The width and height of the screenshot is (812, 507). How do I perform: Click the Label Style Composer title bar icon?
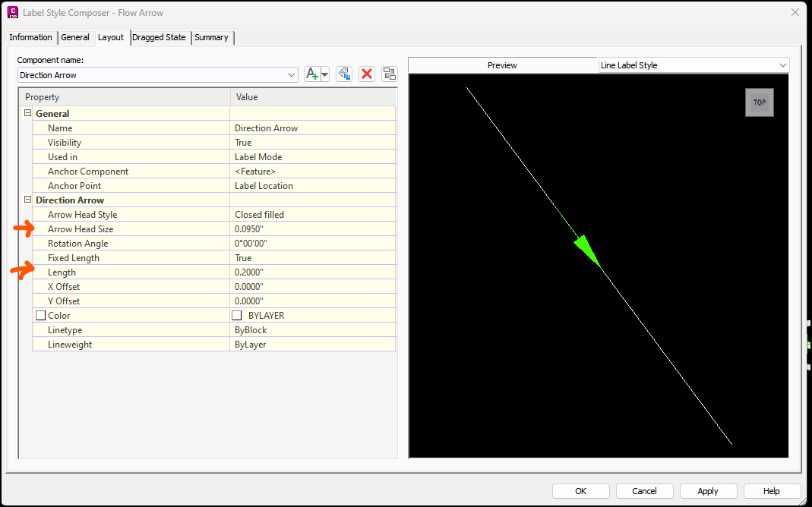pos(11,12)
